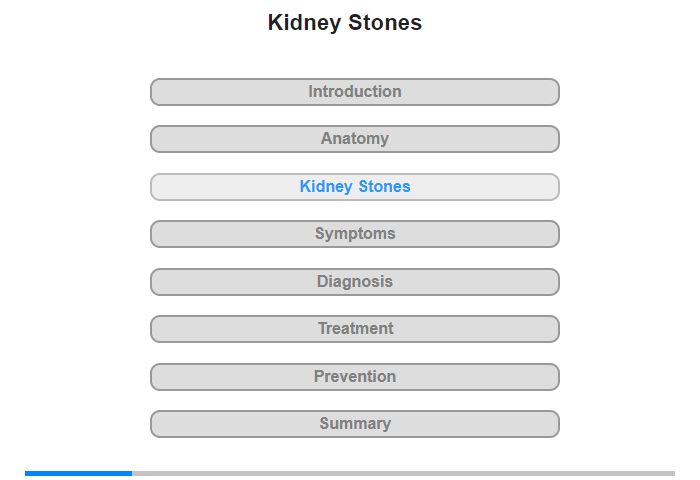Screen dimensions: 700x480
Task: Click the end of the blue progress segment
Action: [130, 473]
